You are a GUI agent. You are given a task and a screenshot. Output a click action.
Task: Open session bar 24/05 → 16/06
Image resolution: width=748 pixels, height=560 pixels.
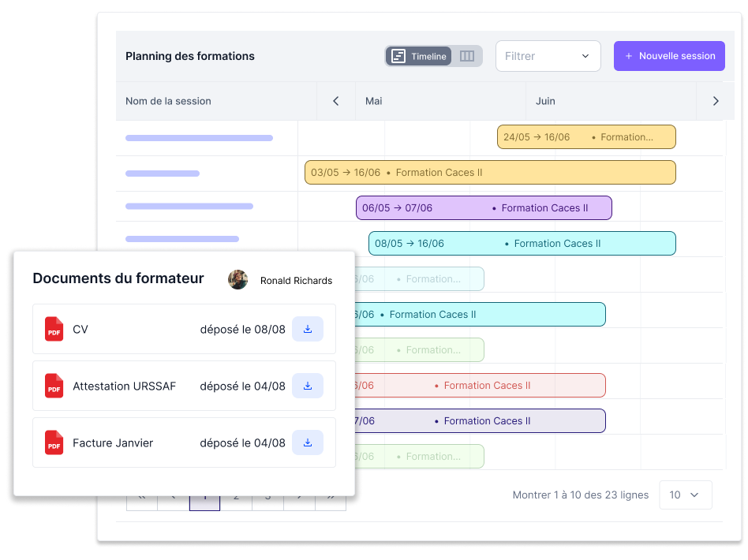586,137
